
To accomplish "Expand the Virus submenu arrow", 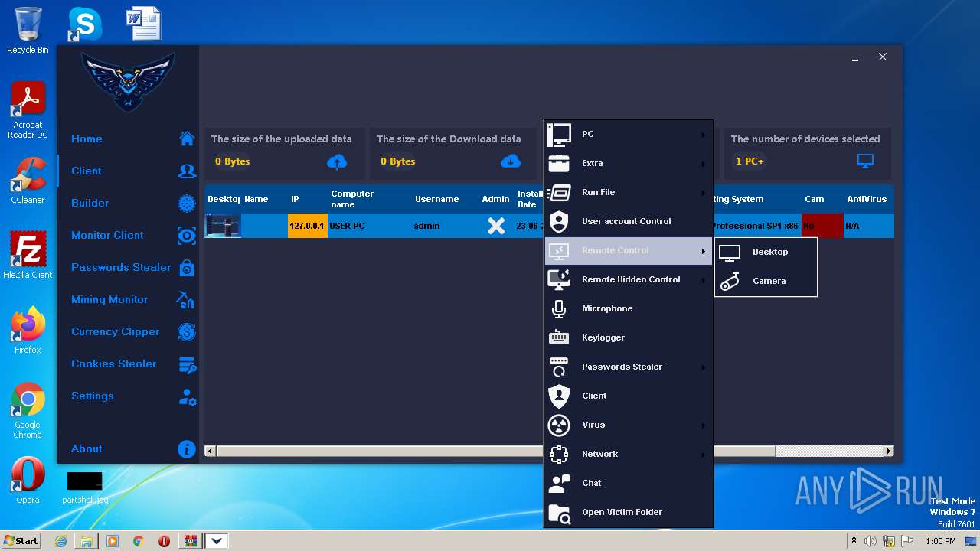I will pyautogui.click(x=703, y=425).
